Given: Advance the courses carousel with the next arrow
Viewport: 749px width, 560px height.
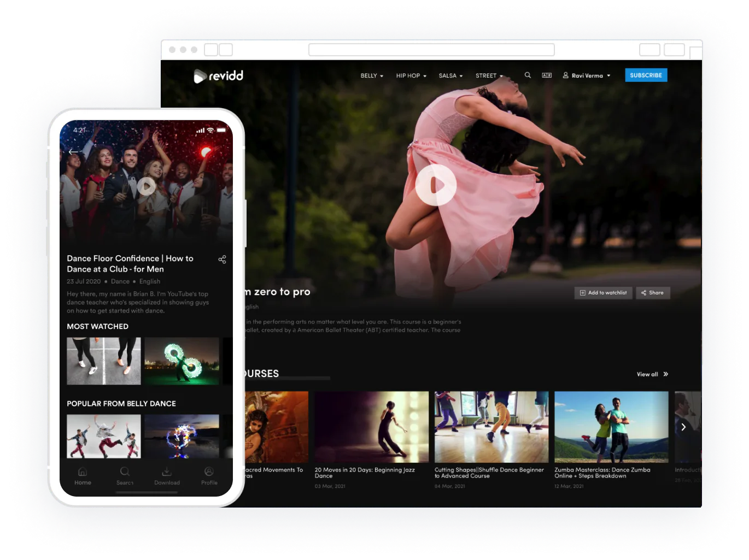Looking at the screenshot, I should coord(683,427).
